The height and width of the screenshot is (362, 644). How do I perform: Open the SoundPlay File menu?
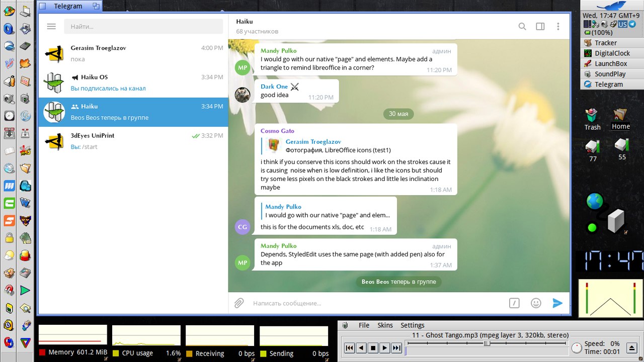tap(364, 325)
